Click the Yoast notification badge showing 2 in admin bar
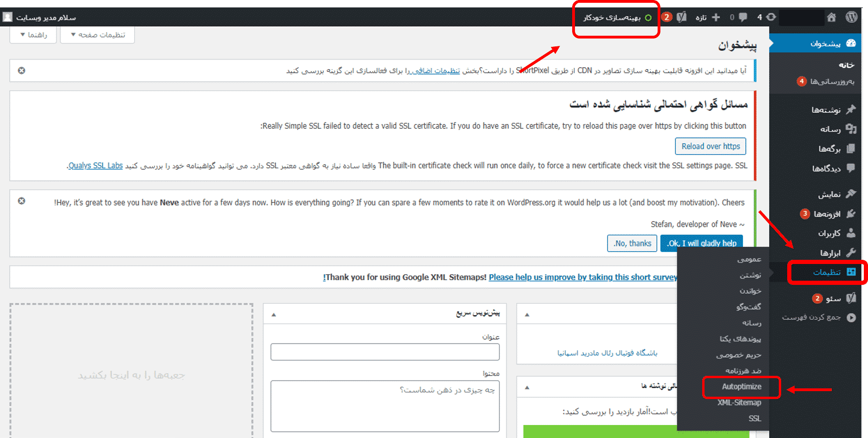Screen dimensions: 868x438 click(667, 17)
